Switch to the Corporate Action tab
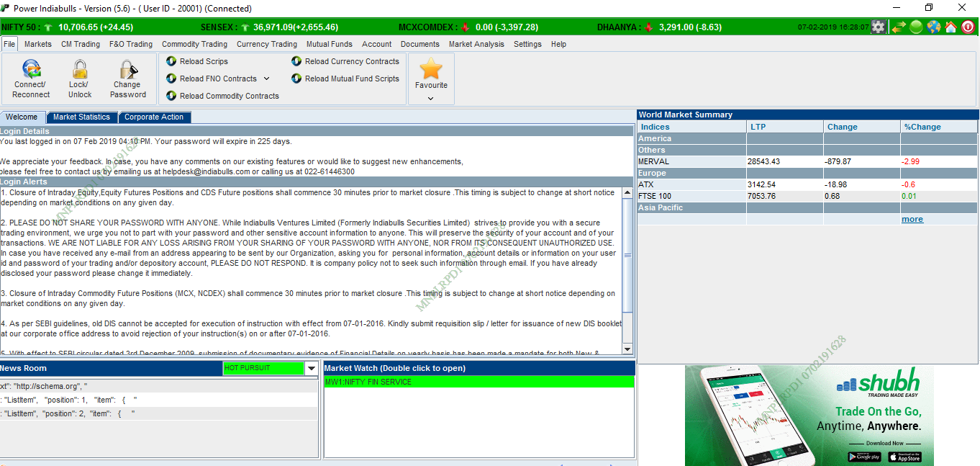The width and height of the screenshot is (980, 466). (x=153, y=117)
